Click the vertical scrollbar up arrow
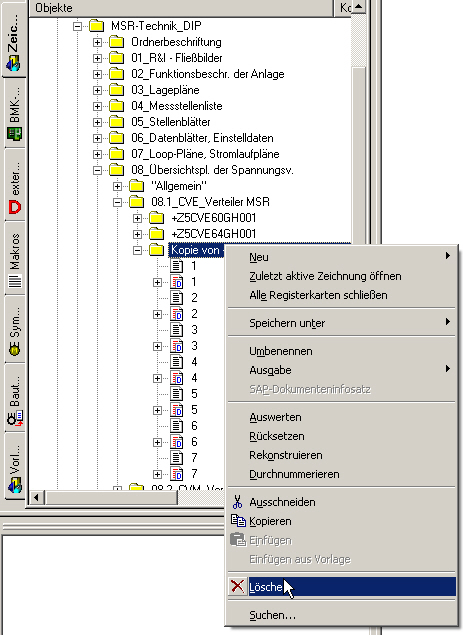This screenshot has width=463, height=635. coord(359,7)
